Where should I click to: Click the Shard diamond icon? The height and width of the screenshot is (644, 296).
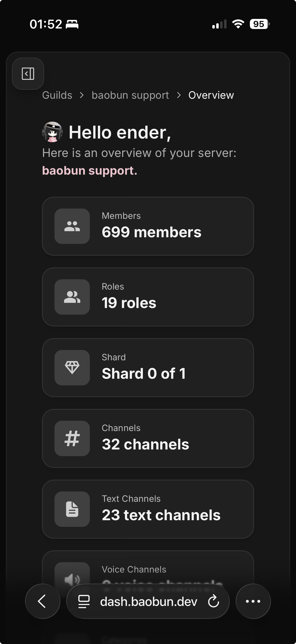coord(72,368)
